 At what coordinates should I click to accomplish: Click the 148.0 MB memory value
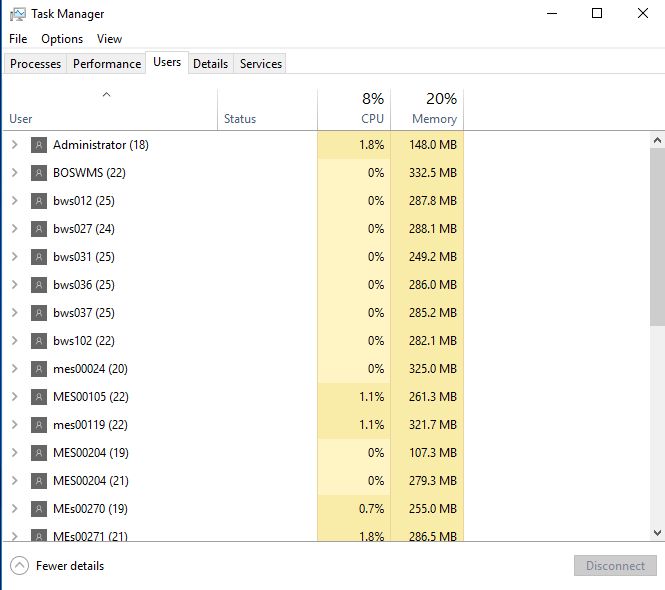tap(433, 145)
